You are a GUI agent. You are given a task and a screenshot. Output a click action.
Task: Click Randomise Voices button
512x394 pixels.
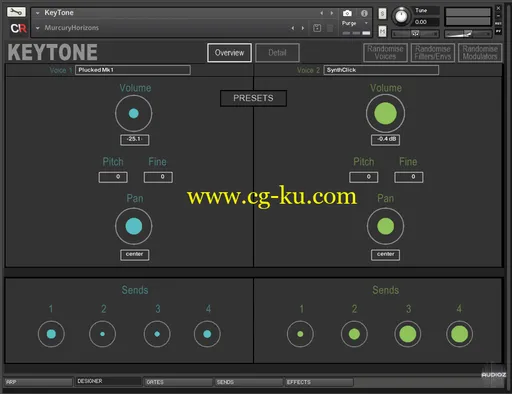385,53
